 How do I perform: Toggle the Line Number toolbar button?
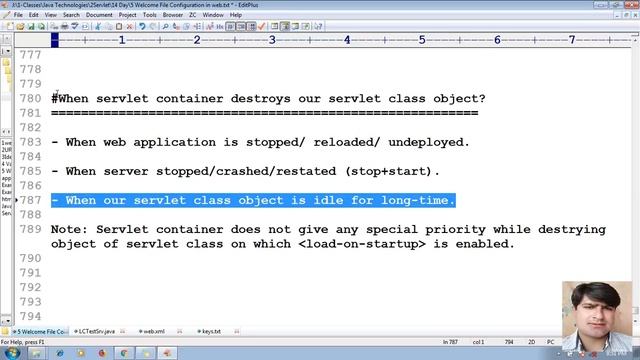(241, 27)
